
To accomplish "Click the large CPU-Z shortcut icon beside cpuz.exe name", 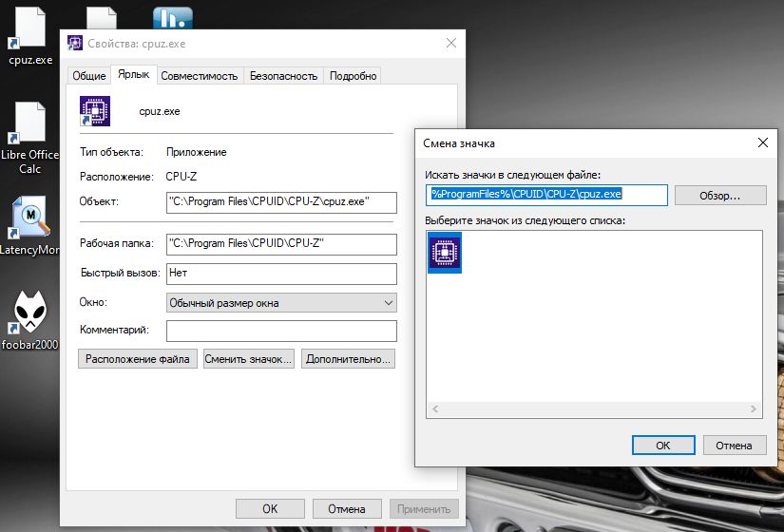I will tap(95, 111).
